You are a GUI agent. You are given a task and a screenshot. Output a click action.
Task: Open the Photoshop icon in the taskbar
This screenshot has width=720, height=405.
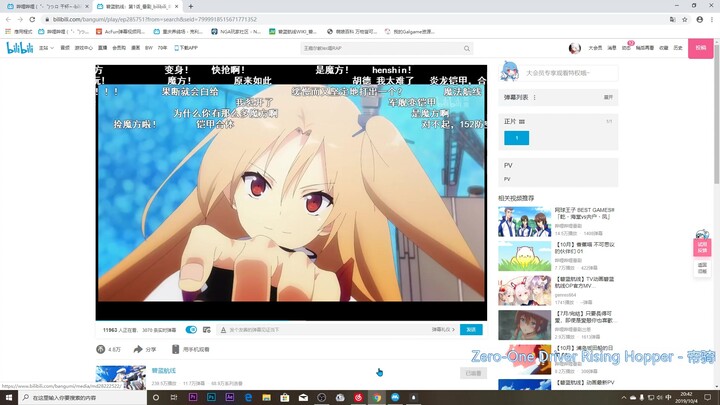pos(211,397)
